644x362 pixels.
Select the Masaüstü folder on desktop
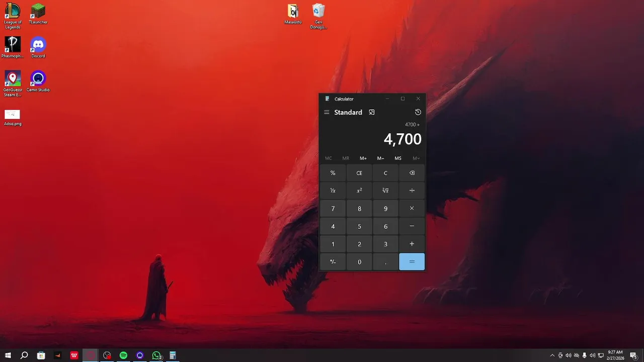coord(293,14)
